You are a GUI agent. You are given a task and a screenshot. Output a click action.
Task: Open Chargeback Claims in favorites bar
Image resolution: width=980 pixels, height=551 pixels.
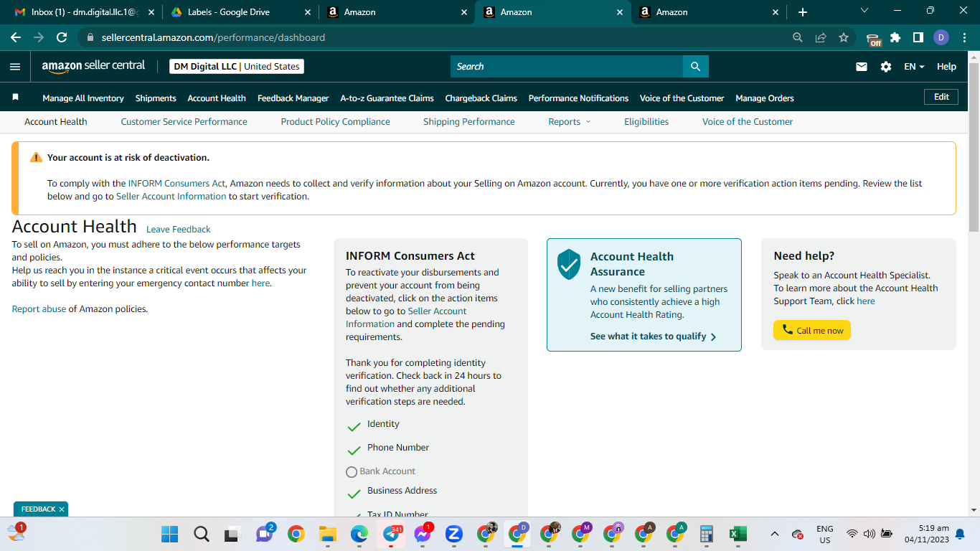pos(481,98)
